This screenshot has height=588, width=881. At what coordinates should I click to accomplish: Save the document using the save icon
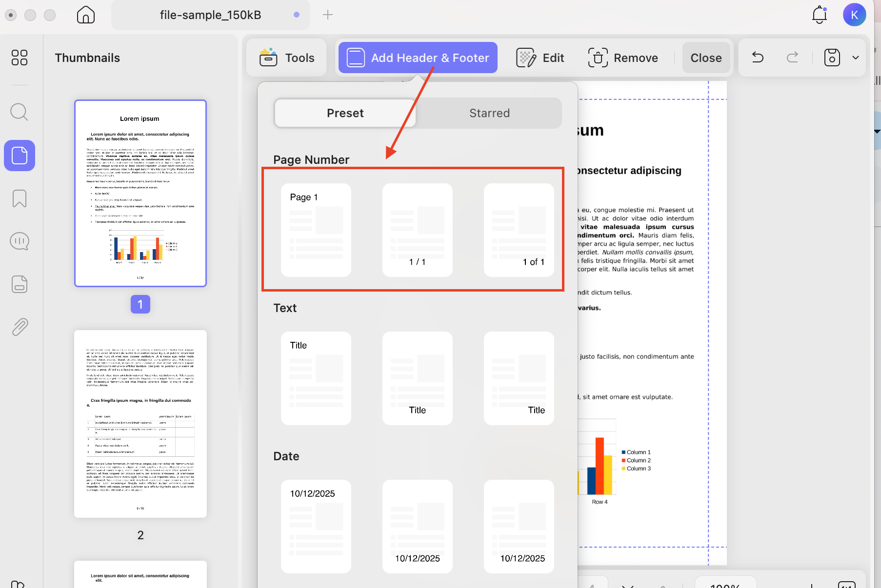click(831, 58)
